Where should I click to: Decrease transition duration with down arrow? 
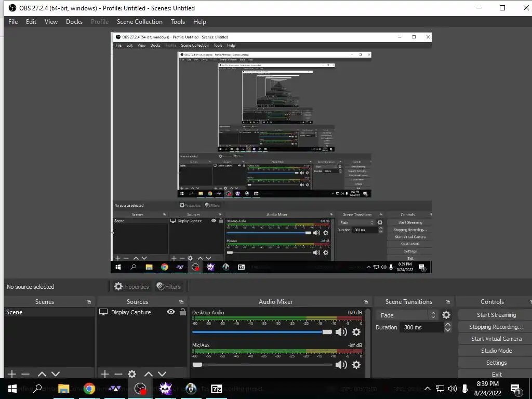(448, 330)
